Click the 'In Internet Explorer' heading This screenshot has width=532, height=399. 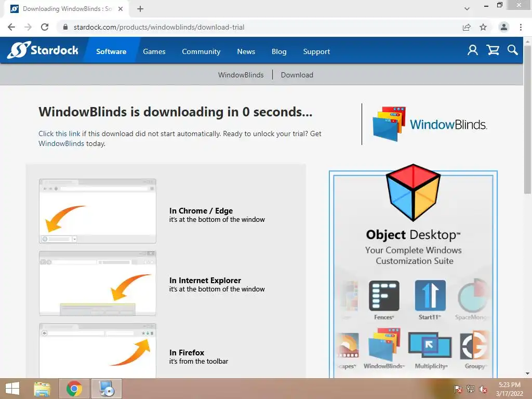point(205,280)
